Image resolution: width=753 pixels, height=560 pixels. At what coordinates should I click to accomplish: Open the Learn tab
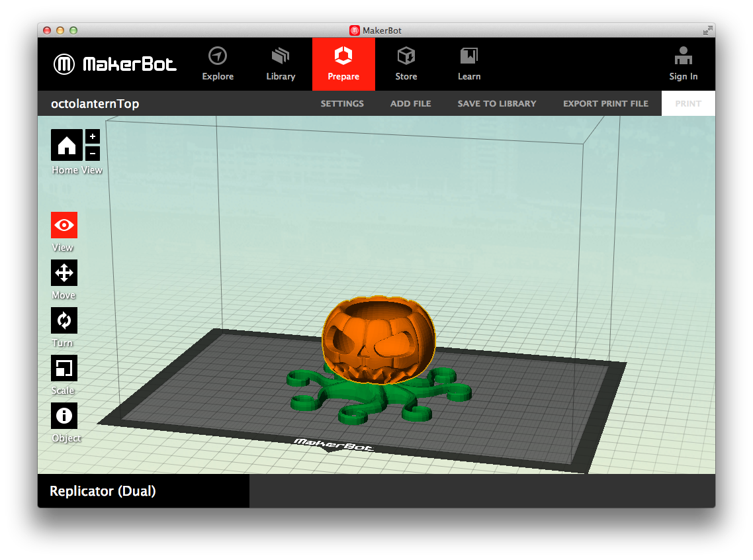[468, 64]
